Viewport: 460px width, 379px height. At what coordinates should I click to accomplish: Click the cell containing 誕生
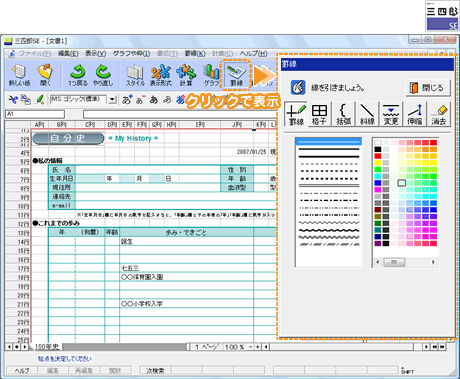[186, 242]
